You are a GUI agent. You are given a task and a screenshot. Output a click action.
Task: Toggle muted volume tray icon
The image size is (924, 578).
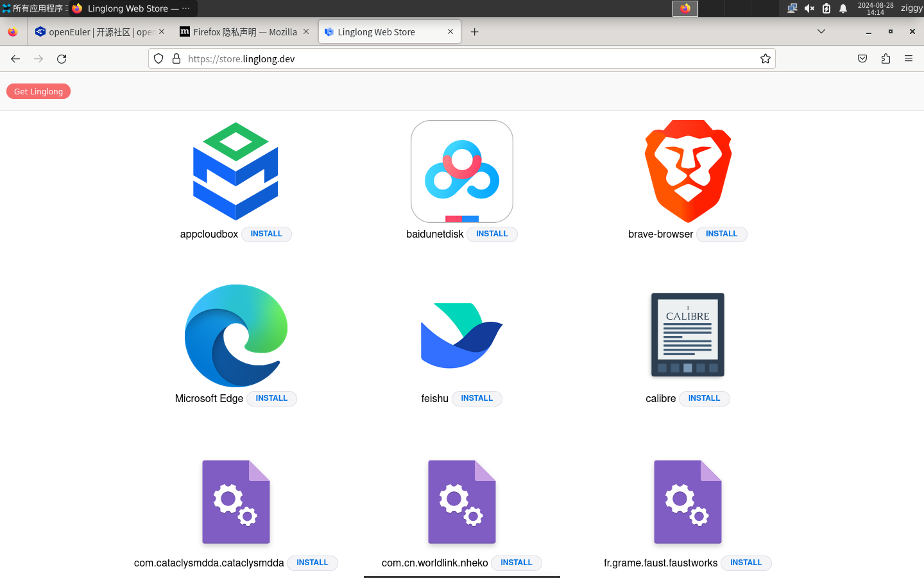[809, 8]
